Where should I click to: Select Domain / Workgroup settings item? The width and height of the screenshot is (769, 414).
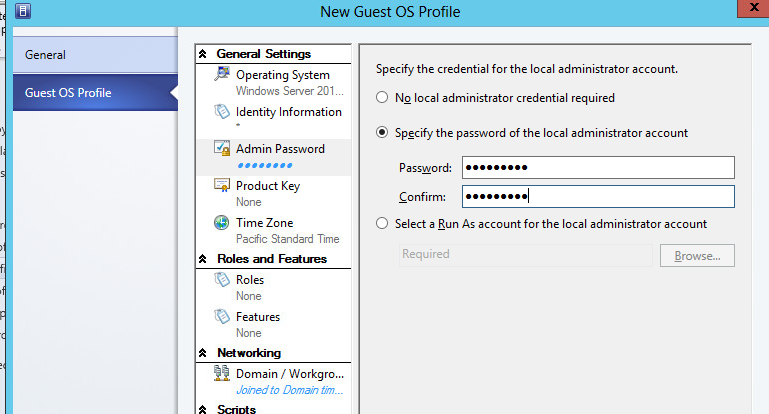(x=274, y=382)
